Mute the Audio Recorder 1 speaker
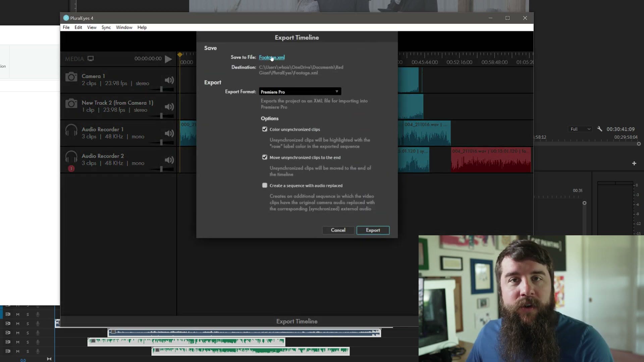 tap(169, 133)
